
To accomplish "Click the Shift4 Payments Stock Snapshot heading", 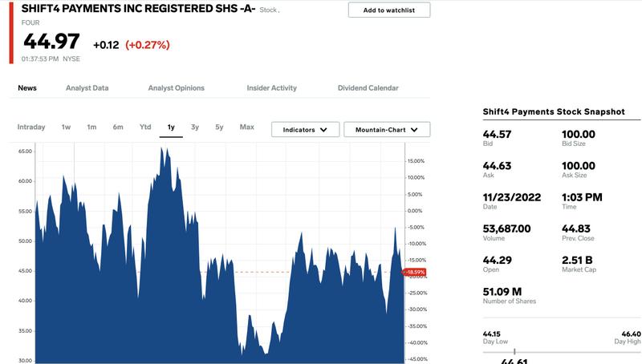I will click(x=554, y=111).
